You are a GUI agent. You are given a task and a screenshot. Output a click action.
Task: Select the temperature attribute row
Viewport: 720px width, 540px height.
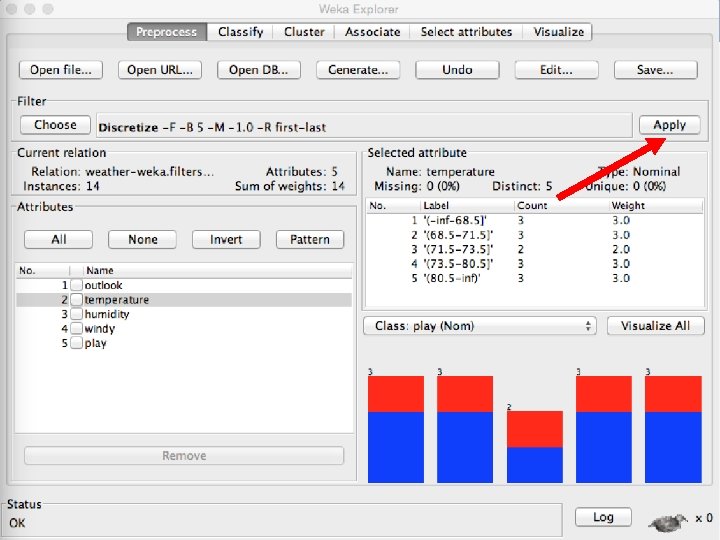(x=184, y=300)
